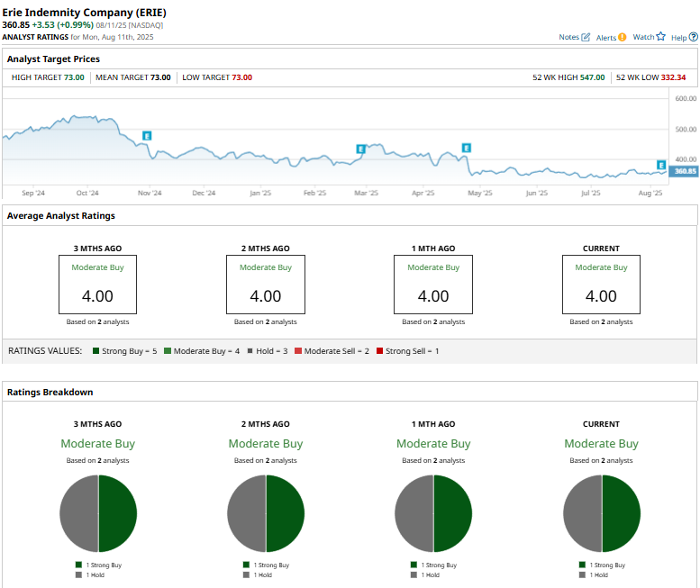The width and height of the screenshot is (700, 588).
Task: Click '1 Strong Buy' legend under 3 MTHS AGO pie
Action: click(99, 565)
